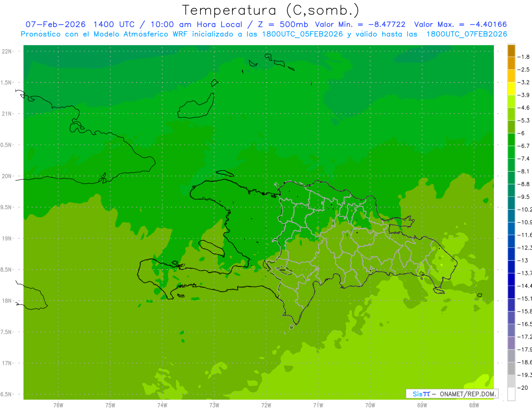Pick the light gray swatch between -19.3 and -20

pyautogui.click(x=511, y=381)
